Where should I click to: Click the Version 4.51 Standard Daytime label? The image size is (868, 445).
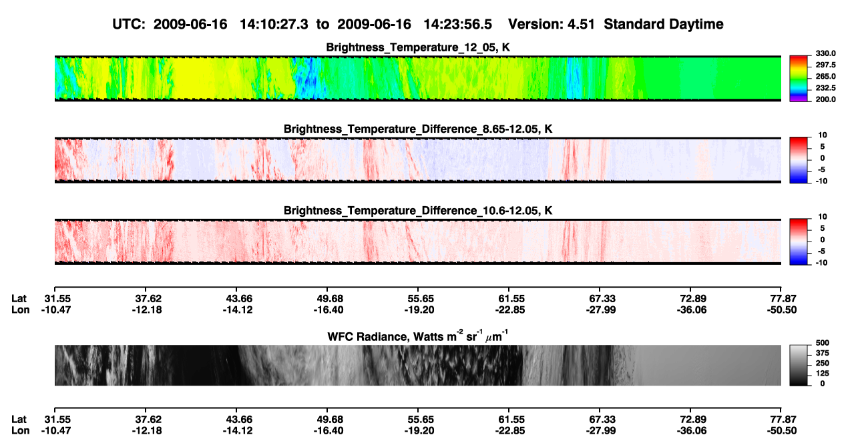[616, 25]
